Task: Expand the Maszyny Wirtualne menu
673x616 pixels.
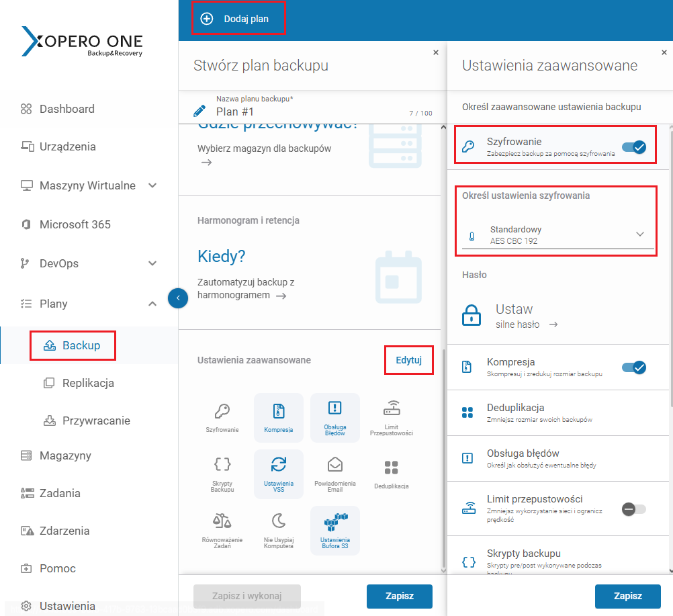Action: pos(152,185)
